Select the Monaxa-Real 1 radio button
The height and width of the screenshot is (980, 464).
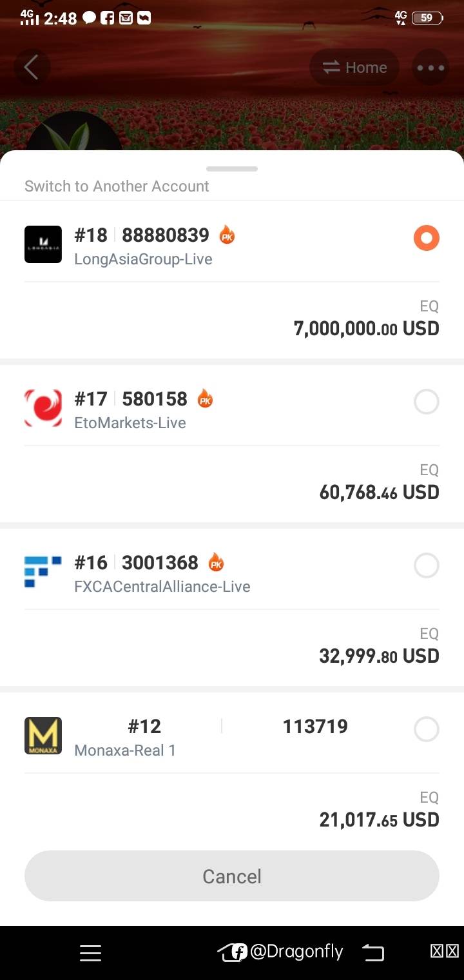click(426, 730)
